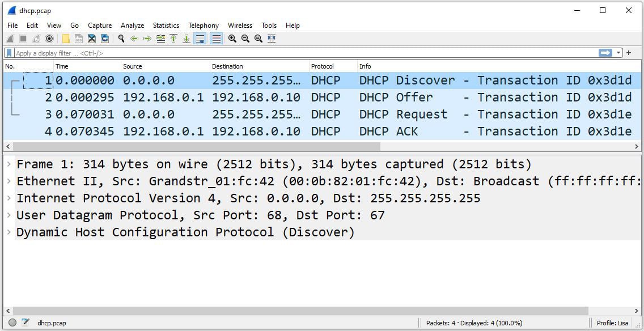Click Profile: Lisa in status bar
Image resolution: width=644 pixels, height=331 pixels.
(613, 323)
